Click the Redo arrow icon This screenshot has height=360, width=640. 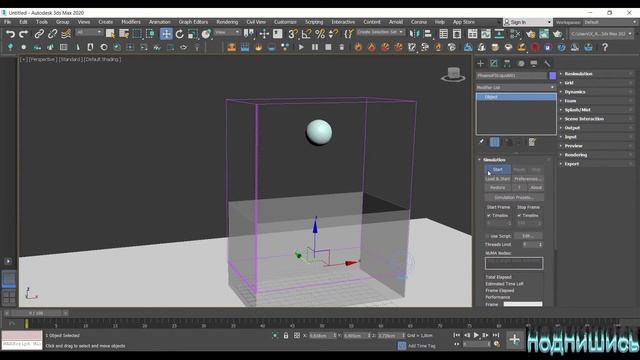click(24, 34)
